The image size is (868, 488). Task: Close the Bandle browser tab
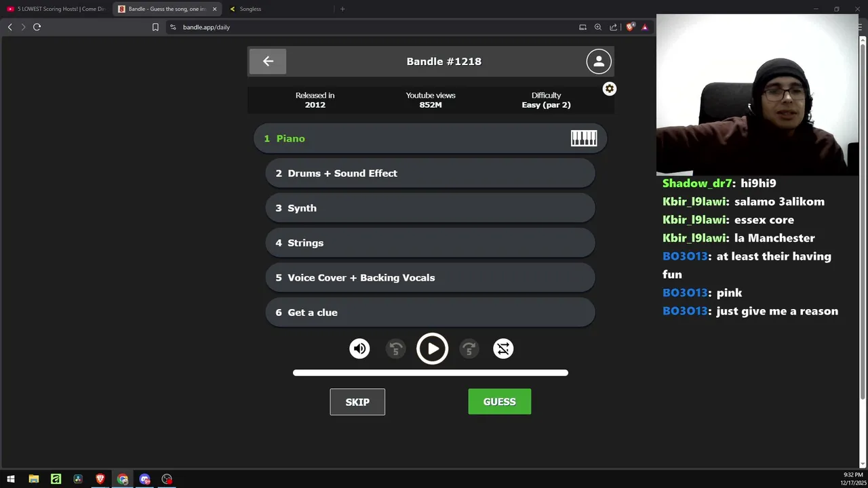[x=215, y=9]
